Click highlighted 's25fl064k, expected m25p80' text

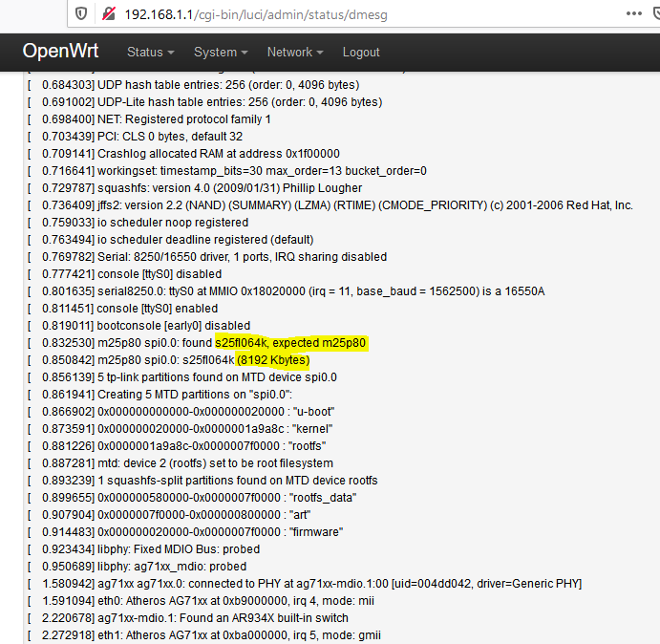tap(290, 343)
